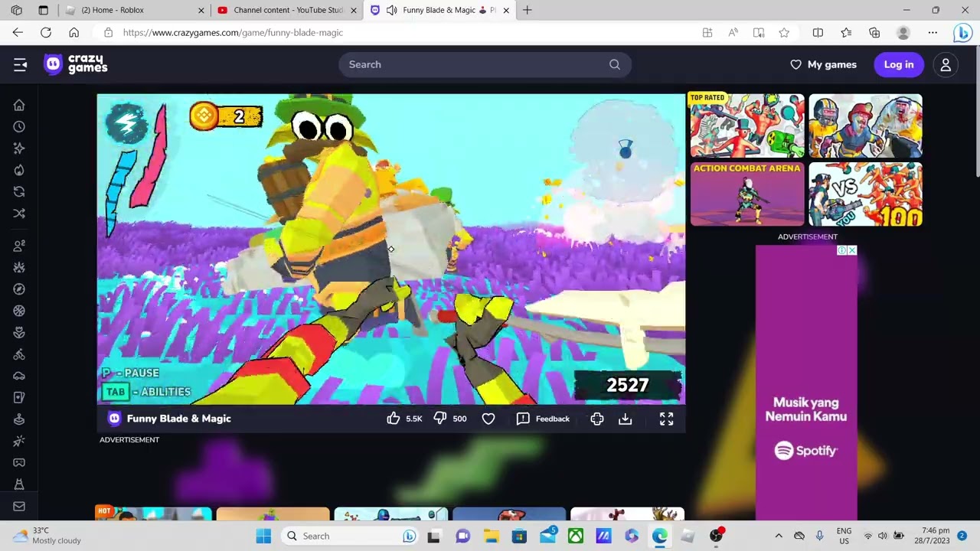Screen dimensions: 980x551
Task: Click the search magnifier icon
Action: coord(615,64)
